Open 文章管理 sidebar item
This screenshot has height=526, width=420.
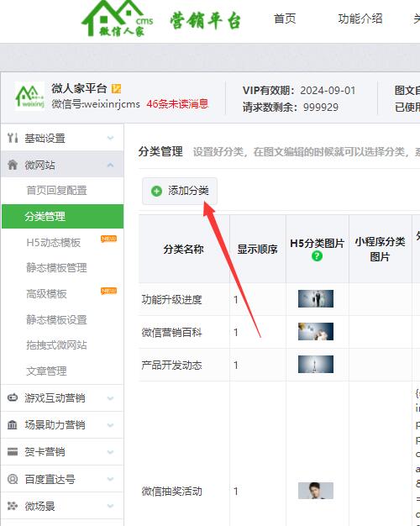pos(47,371)
